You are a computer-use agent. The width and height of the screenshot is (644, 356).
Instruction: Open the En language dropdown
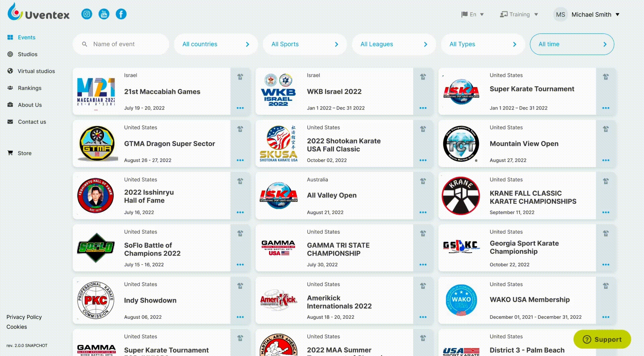pos(473,14)
